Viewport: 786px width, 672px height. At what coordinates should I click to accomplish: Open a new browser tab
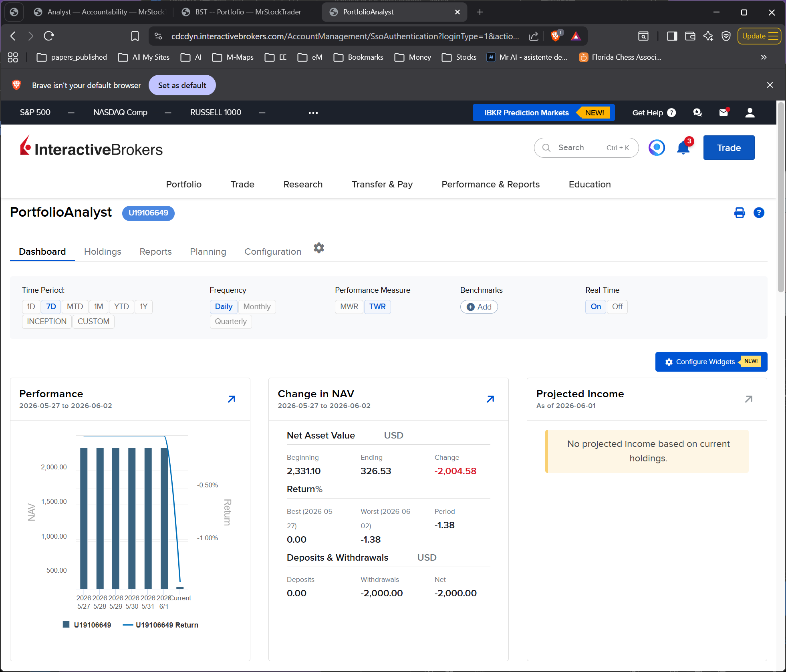[480, 12]
